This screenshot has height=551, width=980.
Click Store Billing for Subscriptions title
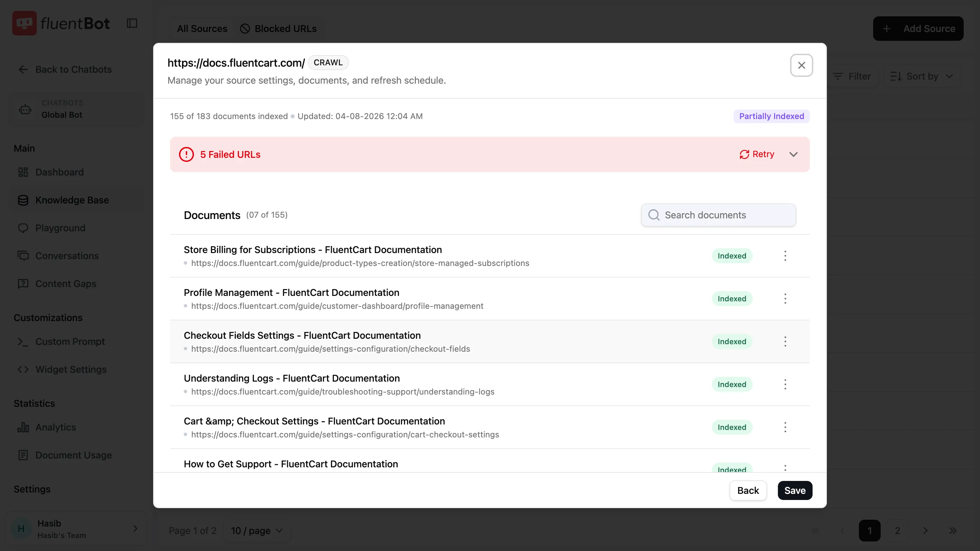[313, 250]
